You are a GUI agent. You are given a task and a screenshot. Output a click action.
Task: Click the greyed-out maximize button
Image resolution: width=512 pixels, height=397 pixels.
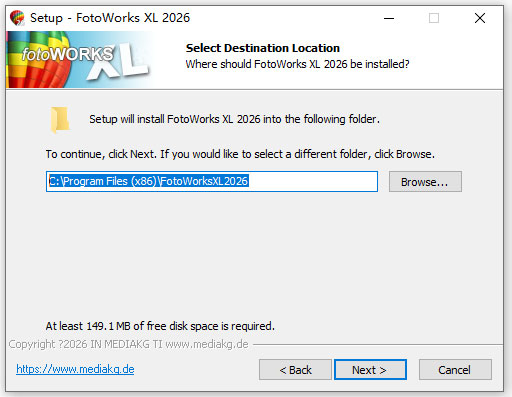434,18
